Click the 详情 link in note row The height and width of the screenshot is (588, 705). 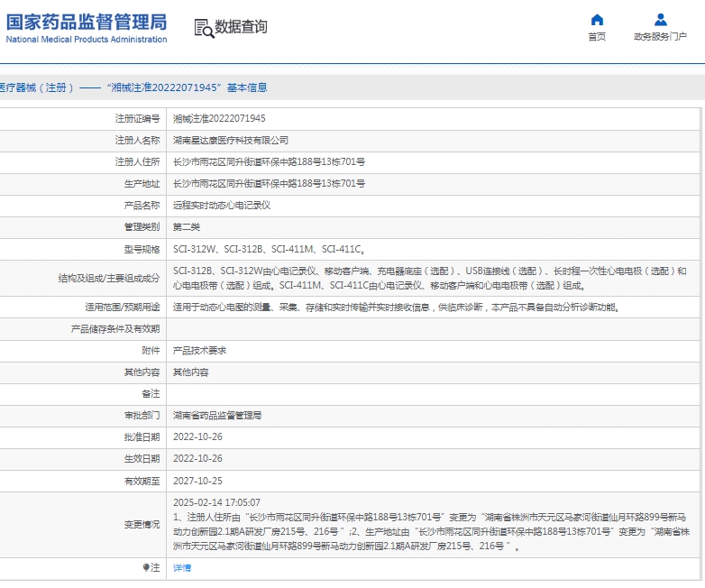click(x=182, y=568)
